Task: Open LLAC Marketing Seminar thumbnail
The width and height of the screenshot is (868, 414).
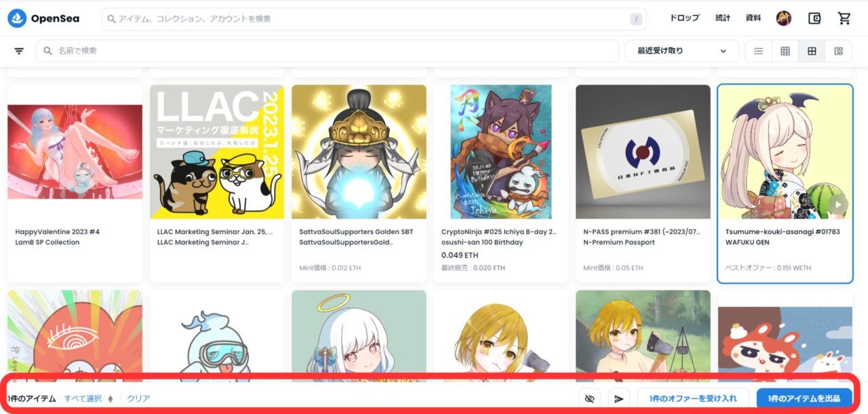Action: (x=217, y=152)
